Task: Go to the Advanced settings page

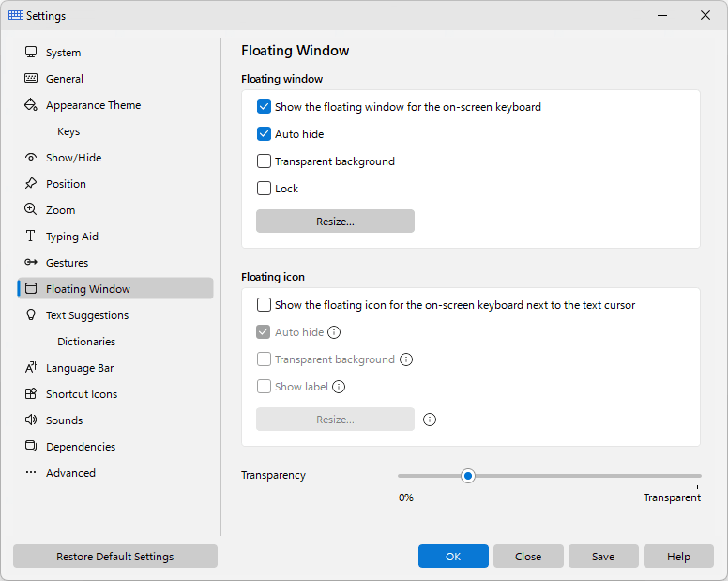Action: click(115, 473)
